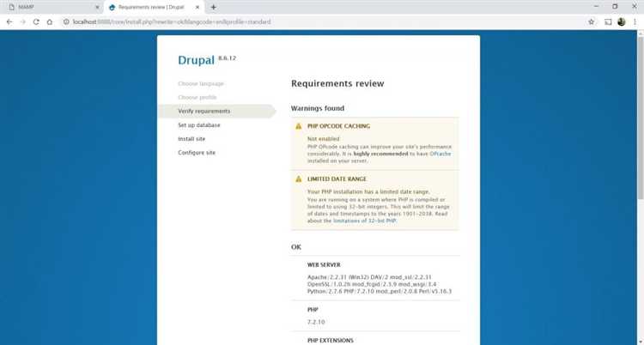The height and width of the screenshot is (345, 644).
Task: Reload the page with the refresh icon
Action: pyautogui.click(x=36, y=21)
